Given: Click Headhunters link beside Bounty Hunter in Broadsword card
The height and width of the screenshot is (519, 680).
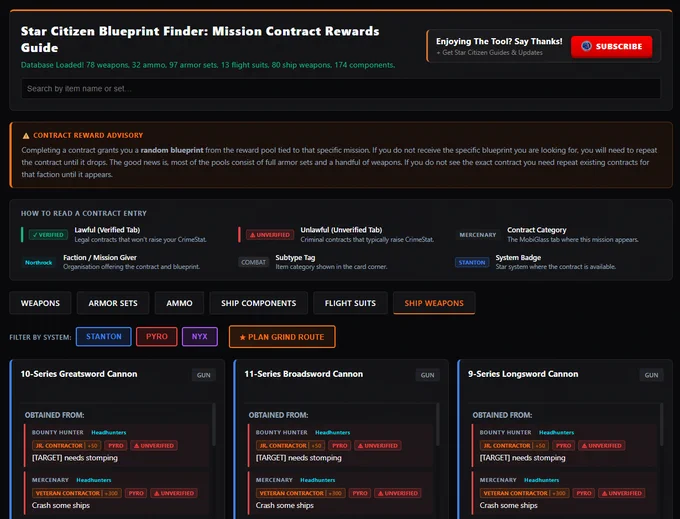Looking at the screenshot, I should coord(333,432).
